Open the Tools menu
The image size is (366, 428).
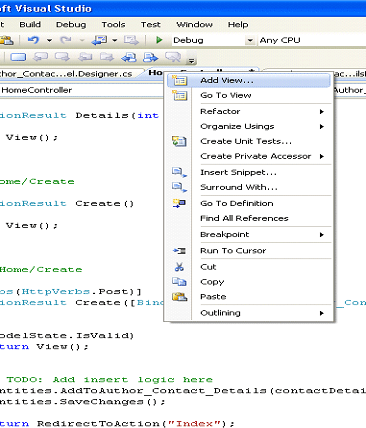click(113, 25)
